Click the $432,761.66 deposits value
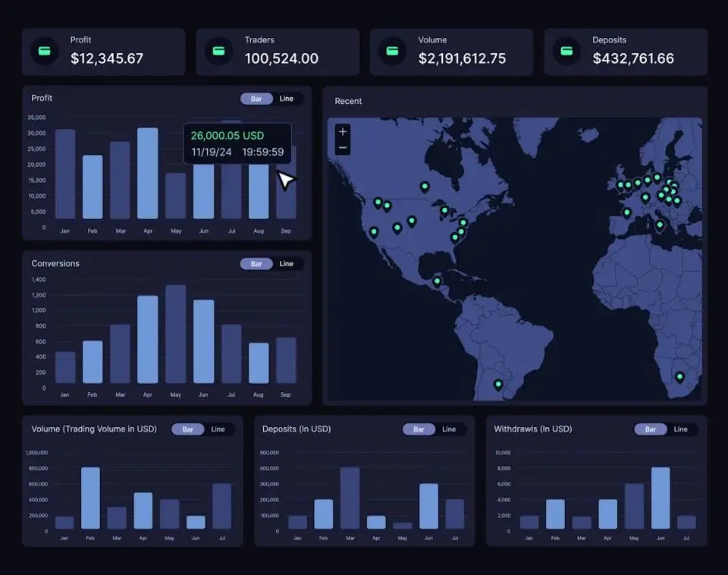Viewport: 728px width, 575px height. point(633,58)
